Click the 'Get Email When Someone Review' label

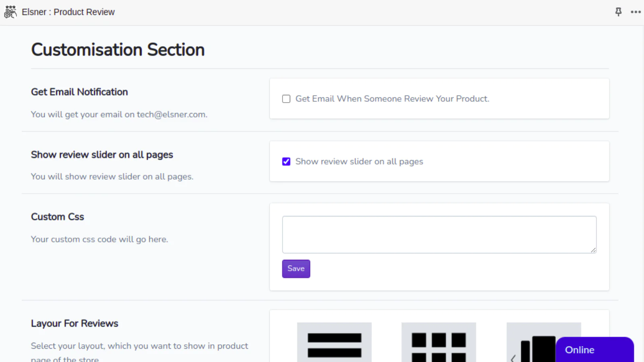coord(392,99)
